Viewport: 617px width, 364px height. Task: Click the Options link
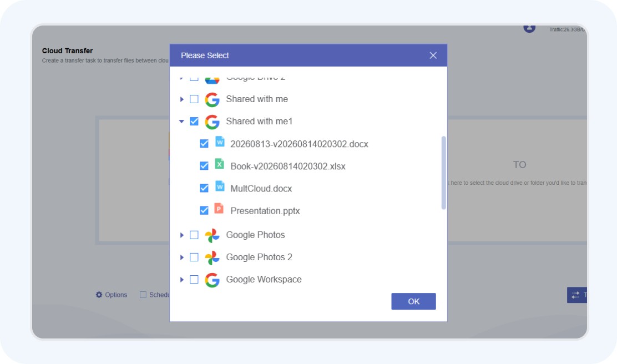[116, 295]
